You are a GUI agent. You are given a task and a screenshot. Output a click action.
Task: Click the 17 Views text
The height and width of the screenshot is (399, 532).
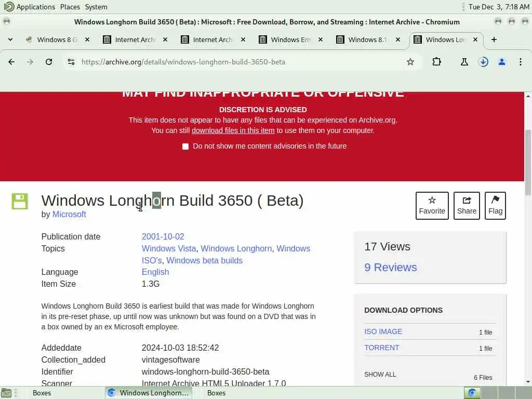coord(387,247)
